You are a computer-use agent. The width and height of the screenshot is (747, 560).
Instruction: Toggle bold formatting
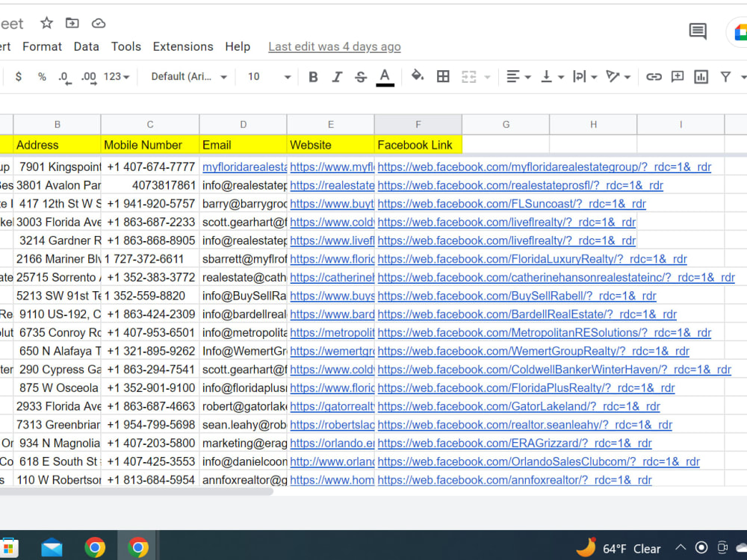coord(313,77)
